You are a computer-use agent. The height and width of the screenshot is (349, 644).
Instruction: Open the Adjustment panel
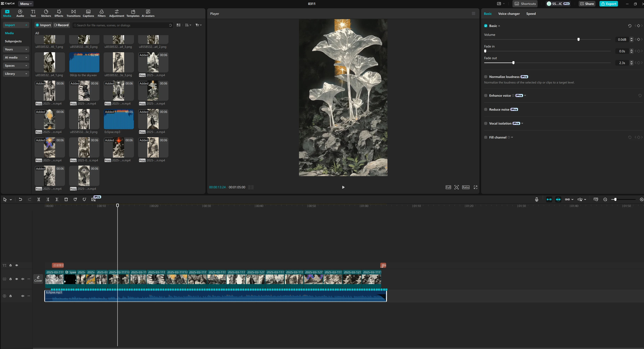(117, 14)
